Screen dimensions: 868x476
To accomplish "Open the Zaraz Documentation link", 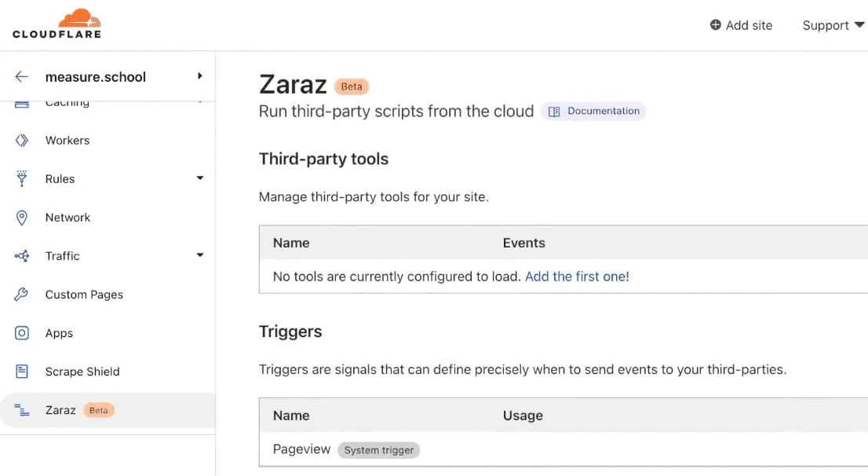I will pos(593,111).
